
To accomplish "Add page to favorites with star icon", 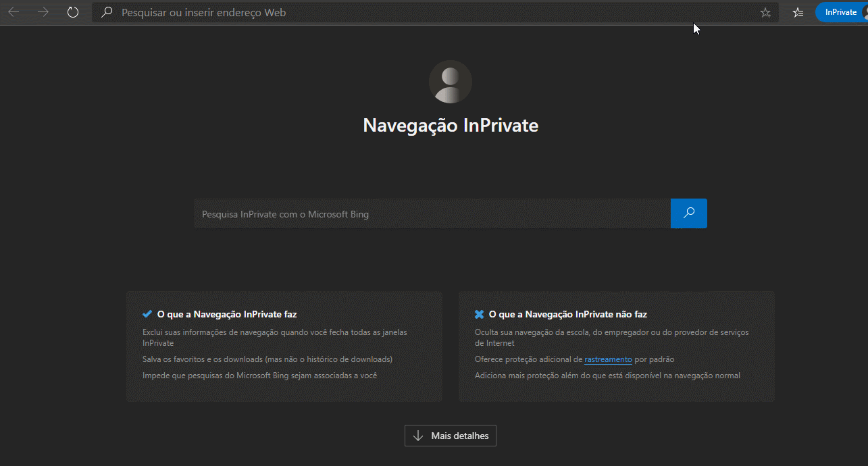I will point(765,12).
